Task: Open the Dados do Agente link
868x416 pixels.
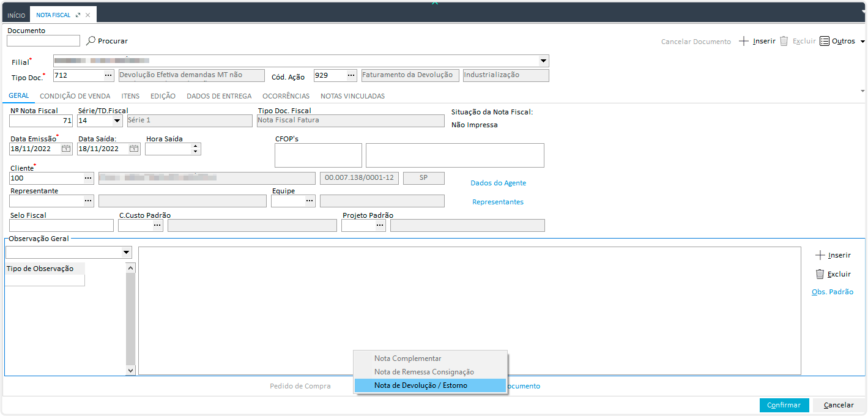Action: (x=498, y=183)
